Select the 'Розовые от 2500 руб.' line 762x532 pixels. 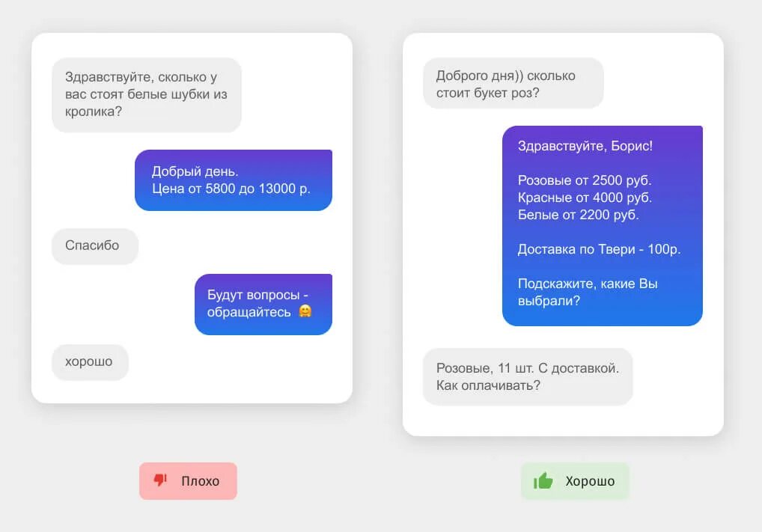tap(585, 180)
